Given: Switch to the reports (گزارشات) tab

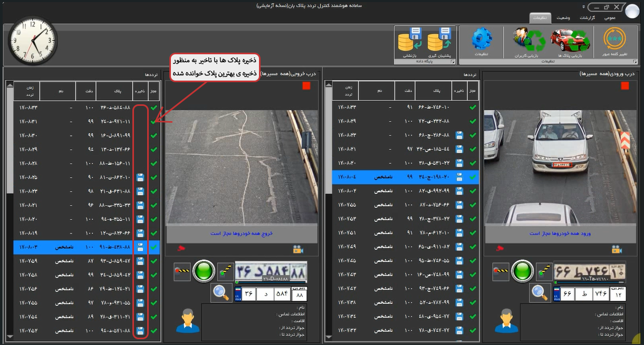Looking at the screenshot, I should [x=587, y=18].
